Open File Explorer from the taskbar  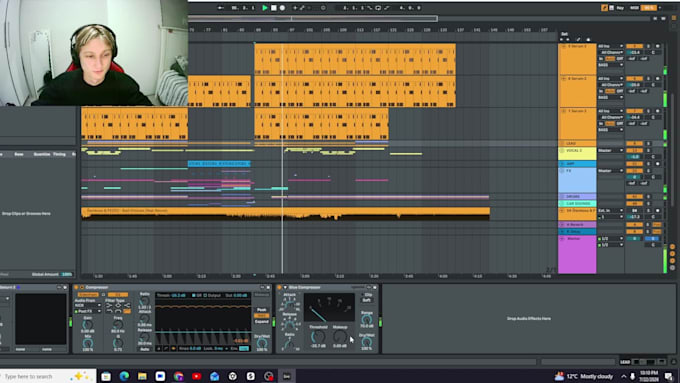point(142,376)
